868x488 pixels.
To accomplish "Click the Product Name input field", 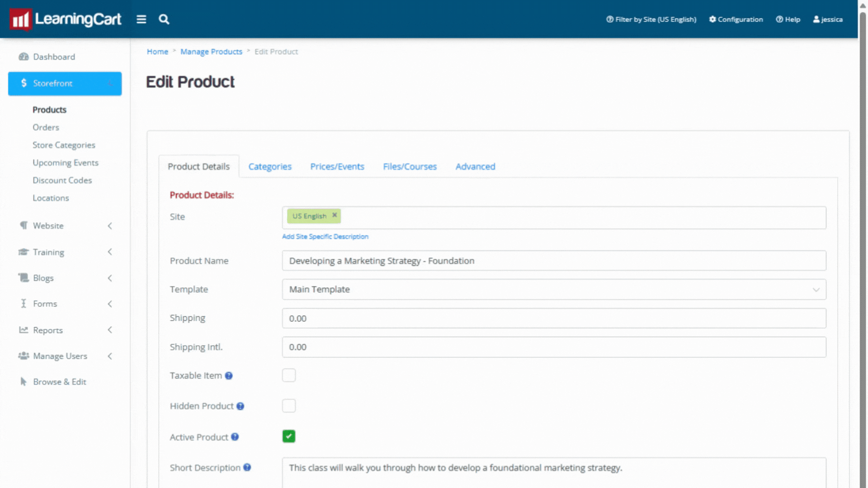I will coord(554,261).
